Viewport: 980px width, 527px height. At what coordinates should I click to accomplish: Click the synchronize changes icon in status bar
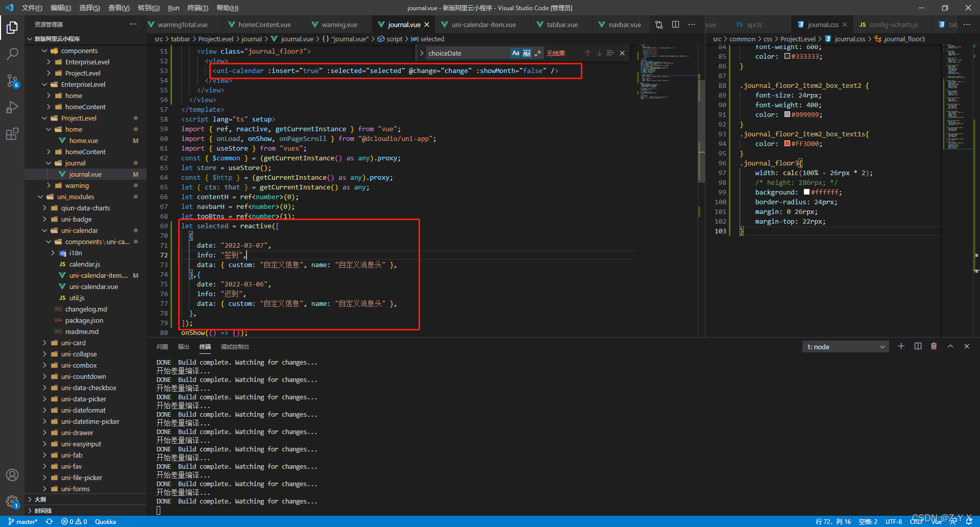click(x=49, y=521)
